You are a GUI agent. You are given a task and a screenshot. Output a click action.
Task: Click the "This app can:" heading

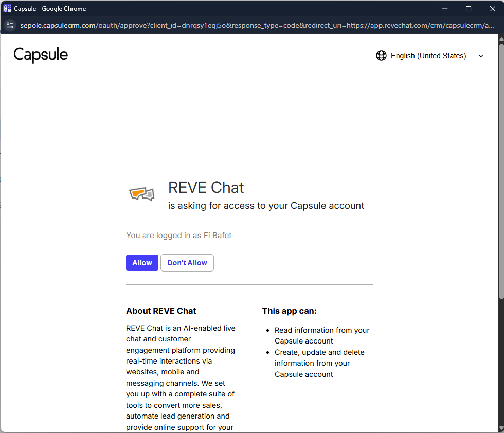(x=289, y=311)
